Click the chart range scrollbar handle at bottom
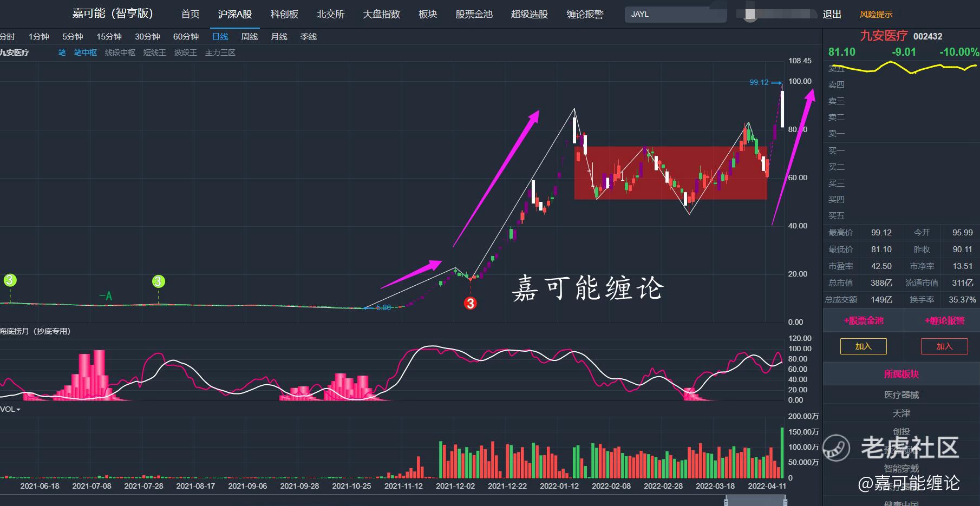Image resolution: width=980 pixels, height=506 pixels. 755,501
